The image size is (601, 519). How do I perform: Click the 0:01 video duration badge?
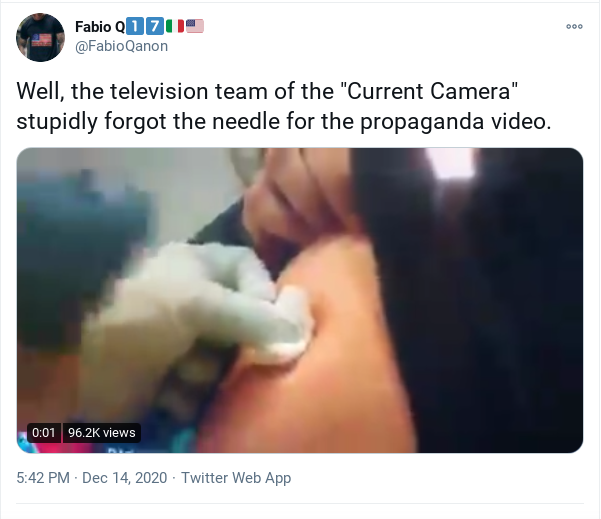point(44,433)
